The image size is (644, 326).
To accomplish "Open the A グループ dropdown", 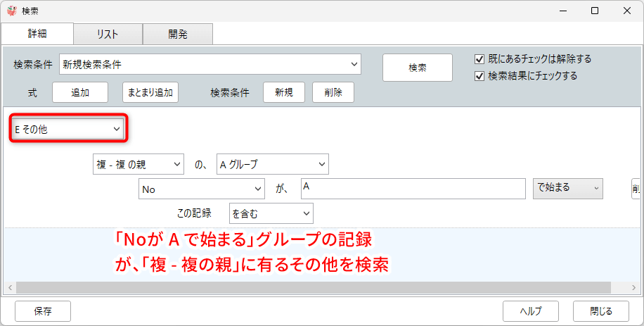I will click(272, 164).
